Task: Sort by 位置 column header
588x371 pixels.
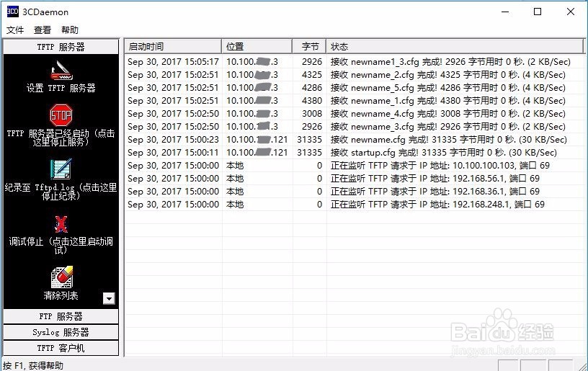Action: (257, 47)
